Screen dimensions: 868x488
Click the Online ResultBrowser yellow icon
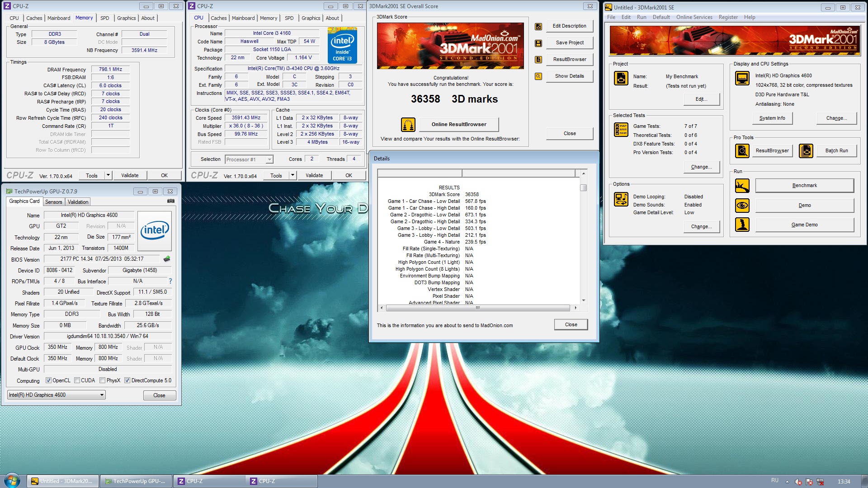pyautogui.click(x=408, y=124)
